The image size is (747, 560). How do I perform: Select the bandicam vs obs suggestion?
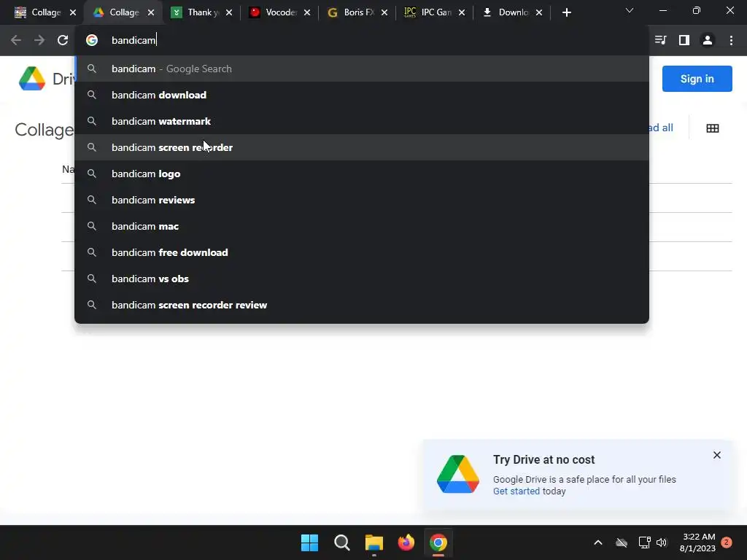point(362,278)
